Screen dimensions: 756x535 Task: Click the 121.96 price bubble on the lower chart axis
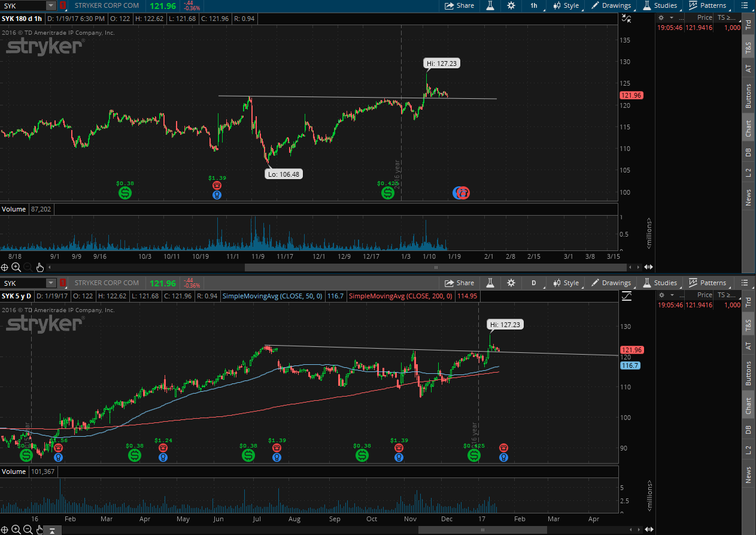pos(631,350)
